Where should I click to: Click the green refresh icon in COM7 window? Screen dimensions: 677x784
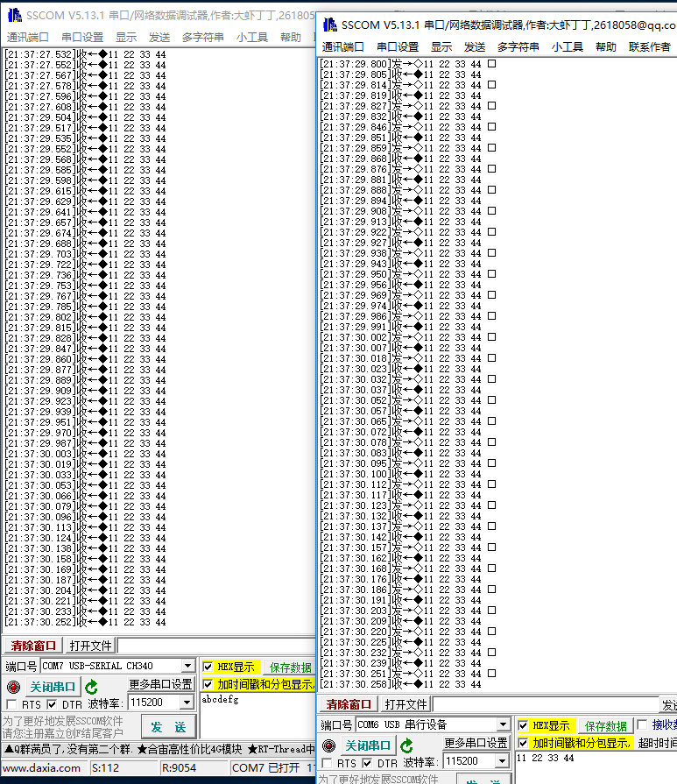[x=92, y=687]
